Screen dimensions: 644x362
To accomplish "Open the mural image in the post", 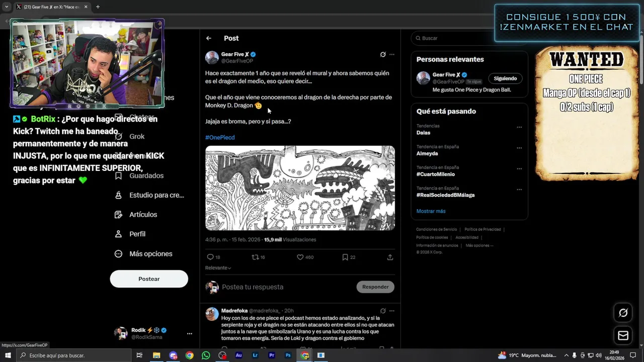I will point(300,188).
